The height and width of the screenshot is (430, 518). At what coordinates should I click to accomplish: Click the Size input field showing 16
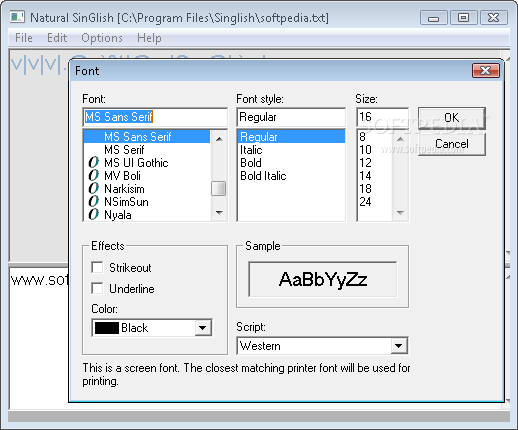(x=383, y=117)
